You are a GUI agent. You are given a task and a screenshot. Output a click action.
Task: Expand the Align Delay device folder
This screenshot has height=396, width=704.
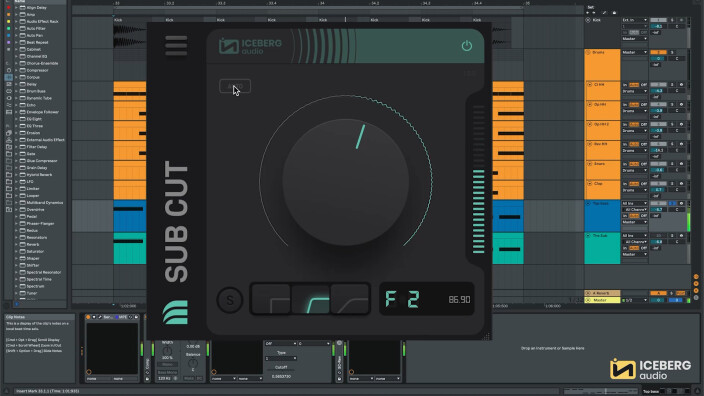click(16, 8)
